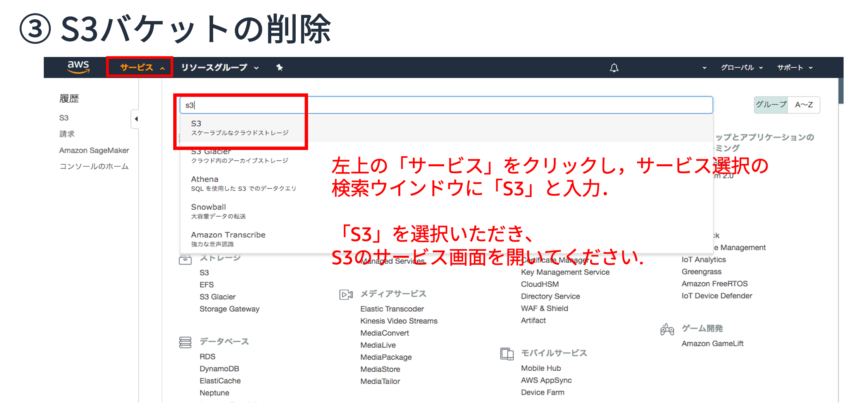Click the mobile services category icon
868x417 pixels.
click(x=507, y=354)
